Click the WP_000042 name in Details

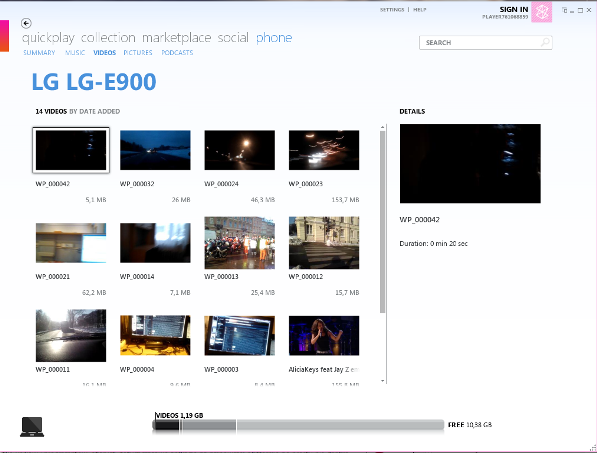(x=420, y=220)
